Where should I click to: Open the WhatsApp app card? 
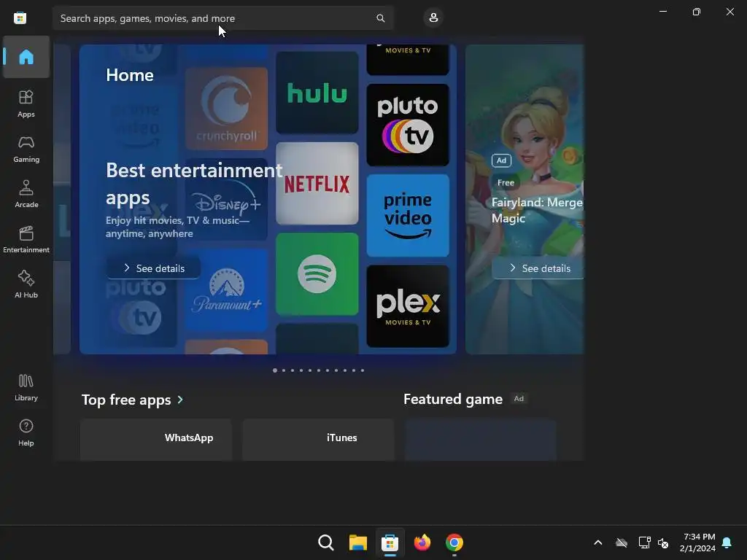pyautogui.click(x=156, y=440)
